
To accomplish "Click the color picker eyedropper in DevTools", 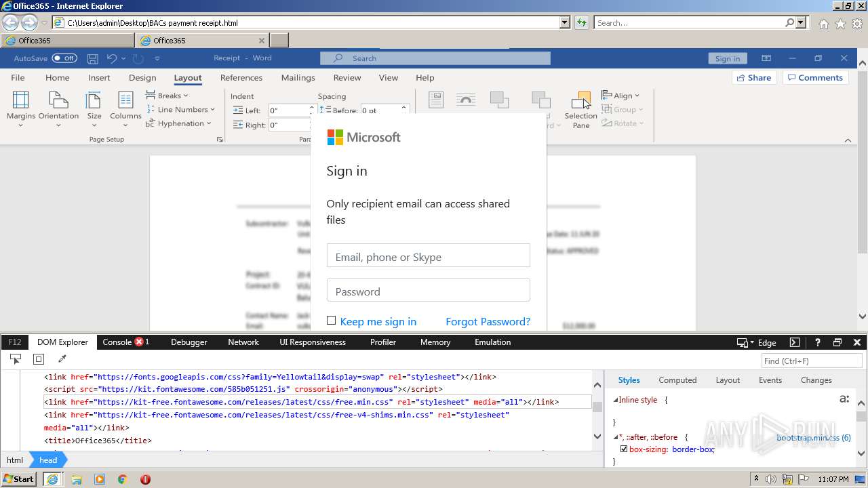I will (62, 359).
